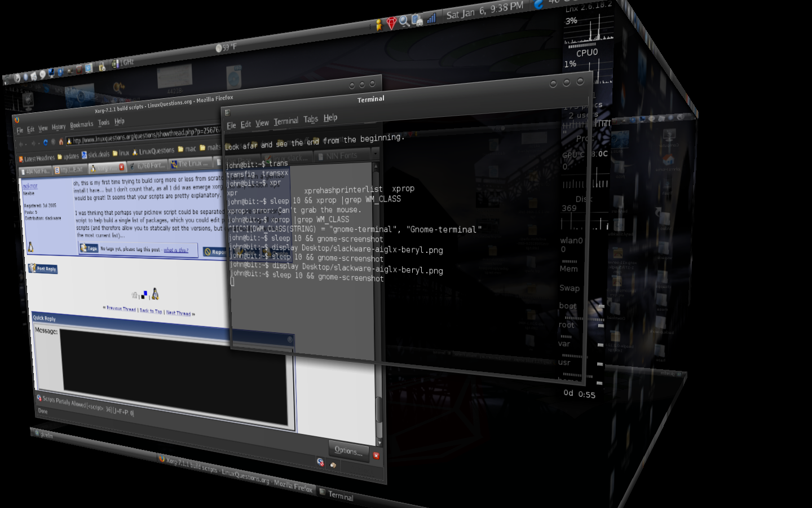
Task: Click the Tux penguin icon under thread tools
Action: 155,294
